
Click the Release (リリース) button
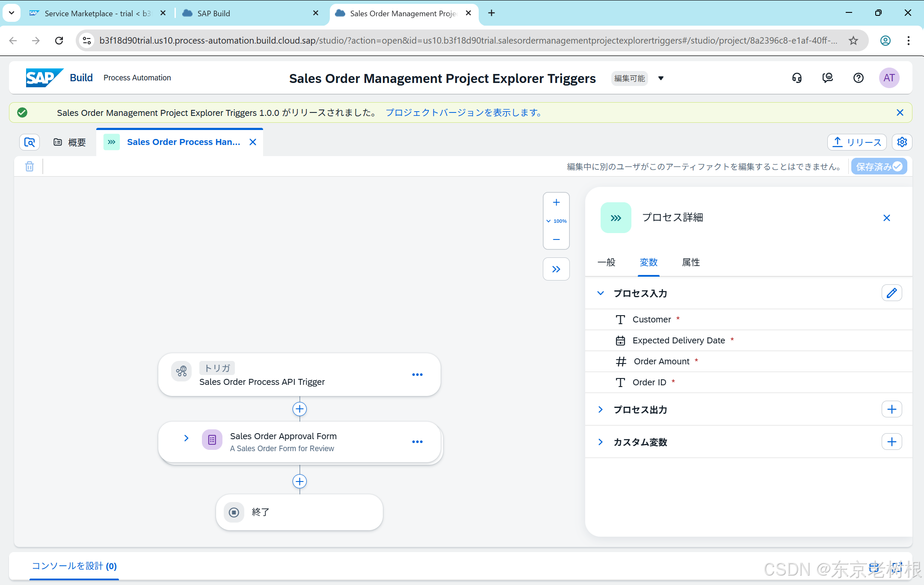[857, 142]
